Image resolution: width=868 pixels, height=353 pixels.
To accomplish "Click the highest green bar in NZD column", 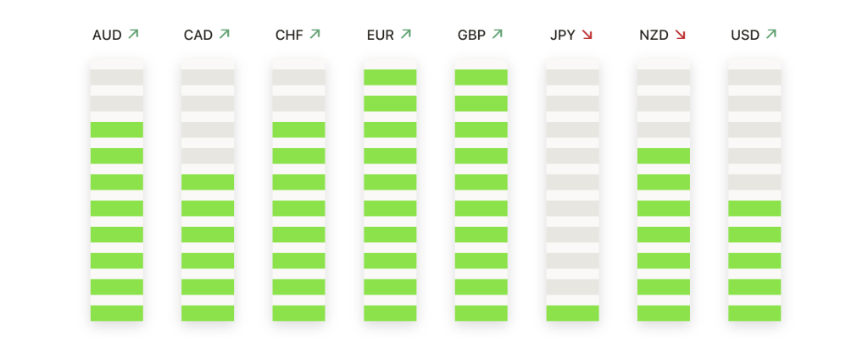I will 664,156.
